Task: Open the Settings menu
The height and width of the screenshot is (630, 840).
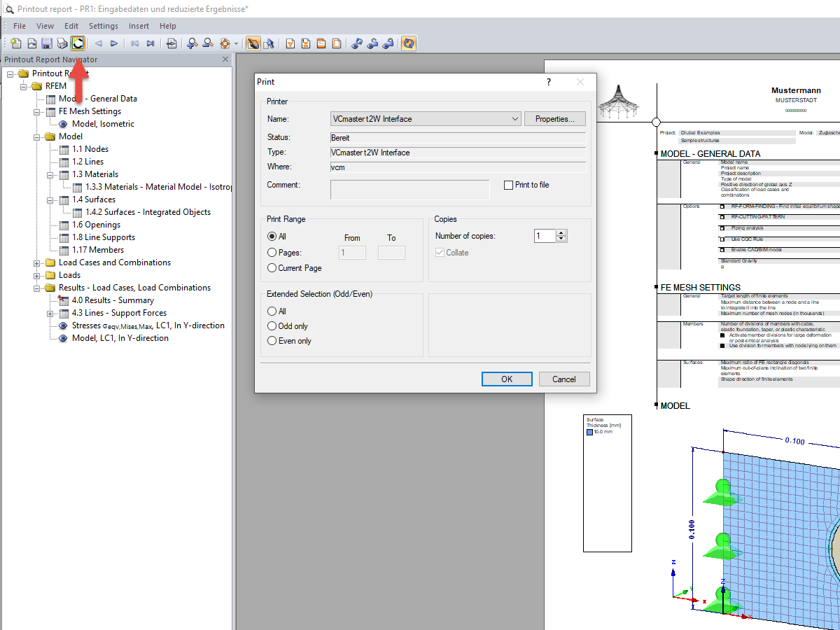Action: coord(103,26)
